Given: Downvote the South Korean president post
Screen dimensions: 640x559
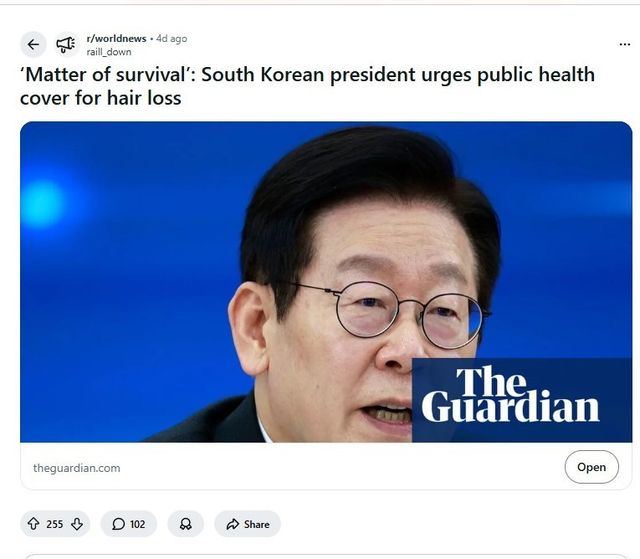Looking at the screenshot, I should 77,524.
